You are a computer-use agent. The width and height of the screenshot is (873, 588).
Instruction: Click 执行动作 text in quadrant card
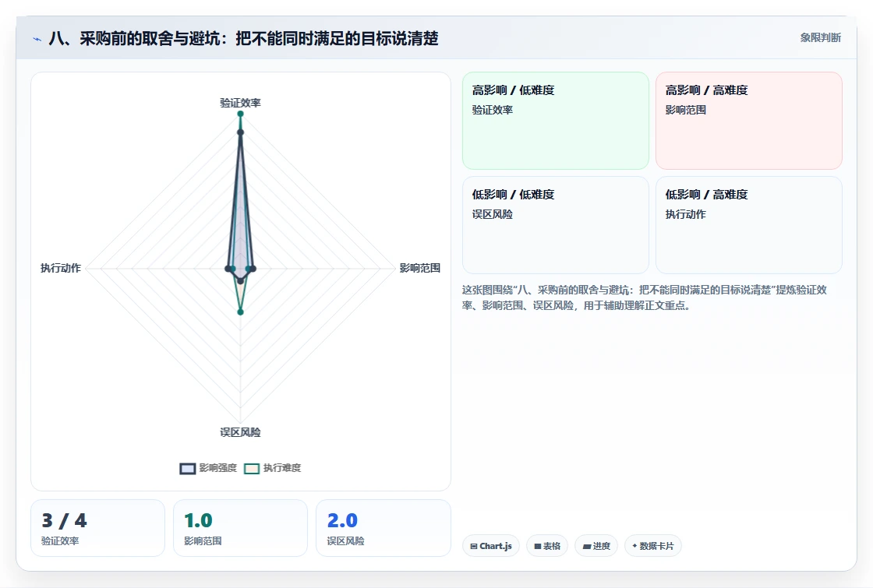coord(685,214)
